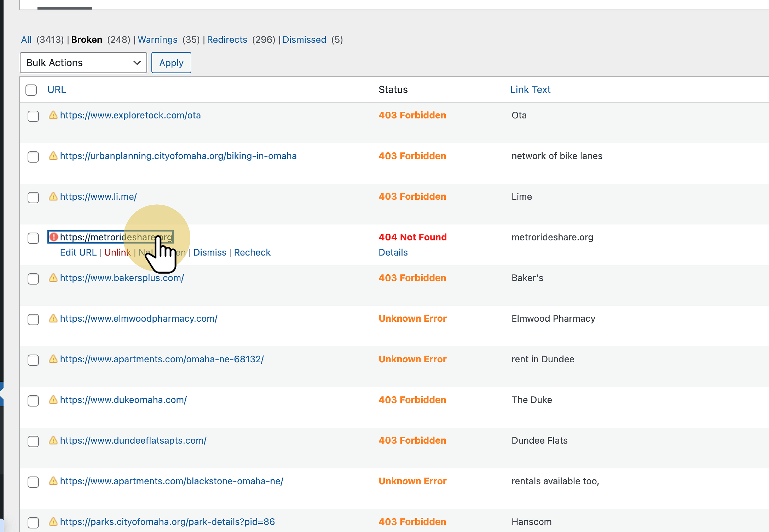Switch to the Redirects filter view
The image size is (769, 532).
point(227,40)
